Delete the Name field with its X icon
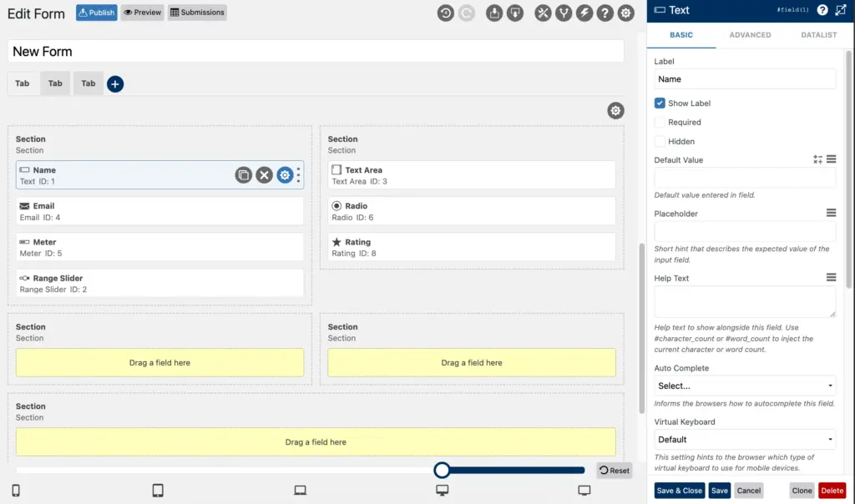855x504 pixels. 264,174
